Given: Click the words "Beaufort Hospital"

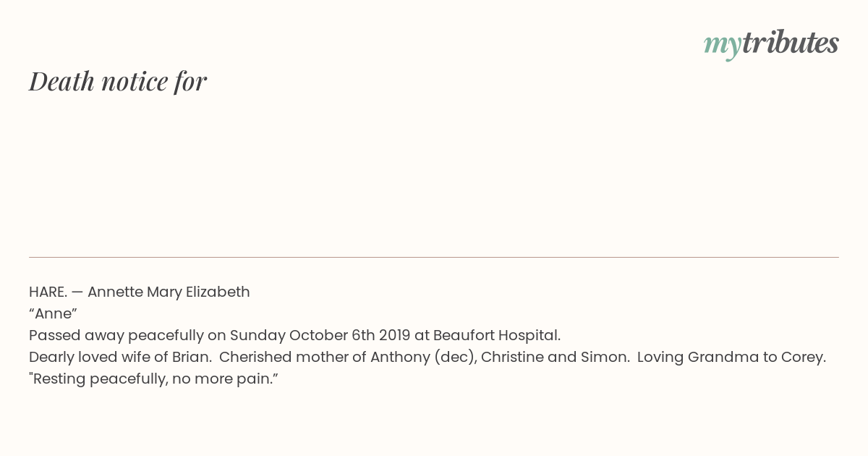Looking at the screenshot, I should (495, 336).
